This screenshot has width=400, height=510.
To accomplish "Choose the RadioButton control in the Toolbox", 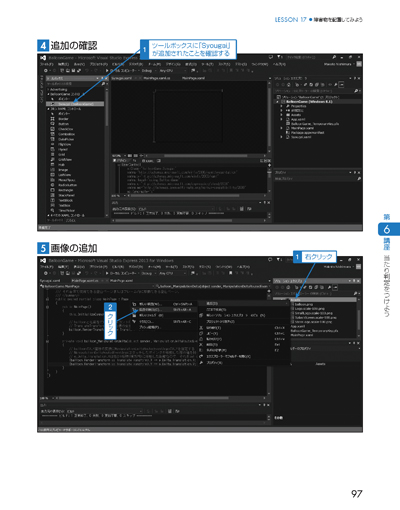I will pyautogui.click(x=67, y=185).
